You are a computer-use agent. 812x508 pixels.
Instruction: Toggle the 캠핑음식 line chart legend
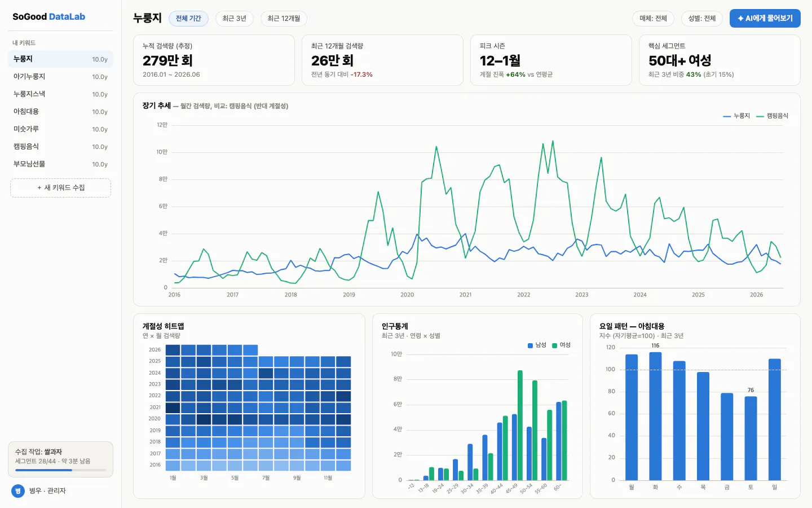pos(772,116)
